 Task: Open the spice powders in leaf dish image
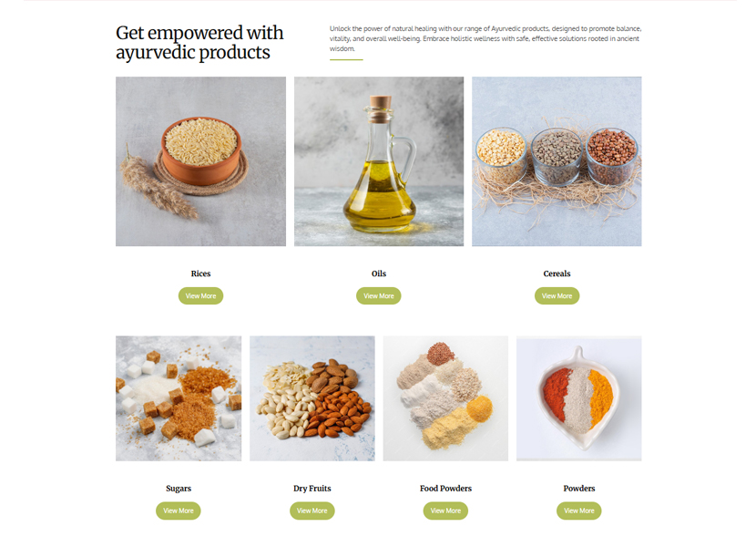click(579, 398)
